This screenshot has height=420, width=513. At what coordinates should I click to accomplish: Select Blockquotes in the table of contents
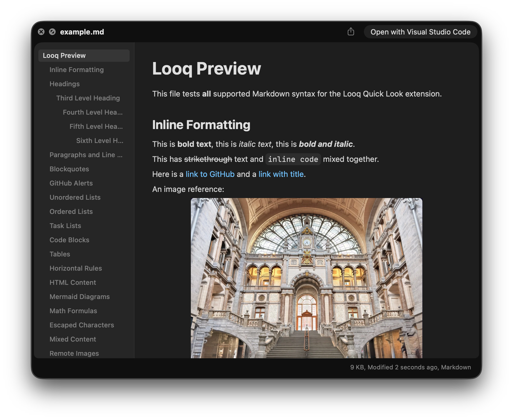click(69, 169)
